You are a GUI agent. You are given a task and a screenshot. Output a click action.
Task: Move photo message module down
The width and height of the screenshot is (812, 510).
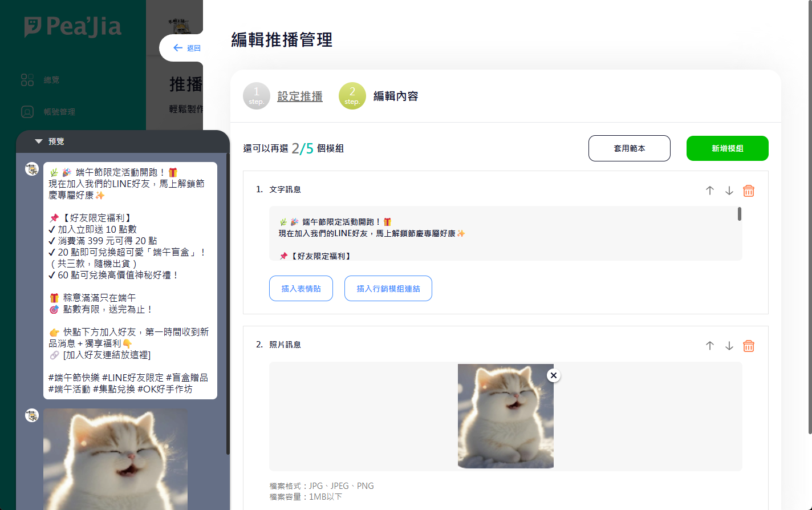click(729, 346)
